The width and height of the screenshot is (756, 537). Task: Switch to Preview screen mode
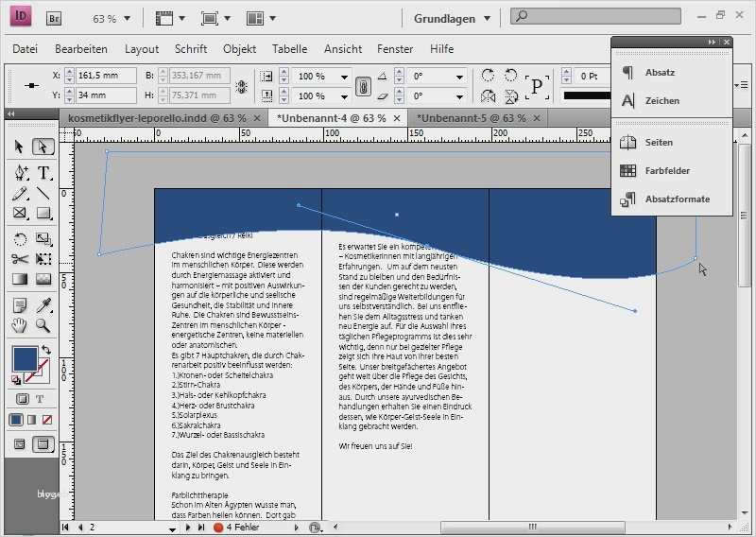[43, 444]
